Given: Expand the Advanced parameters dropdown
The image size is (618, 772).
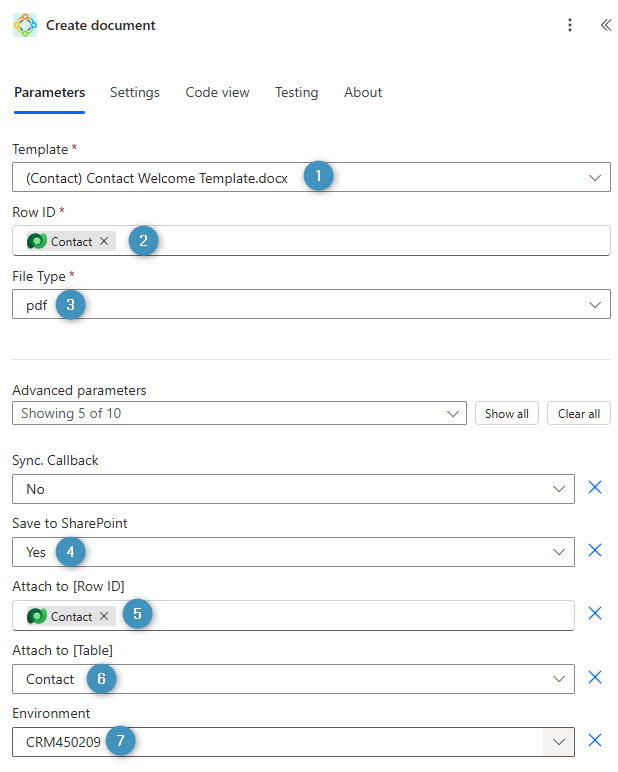Looking at the screenshot, I should [454, 413].
